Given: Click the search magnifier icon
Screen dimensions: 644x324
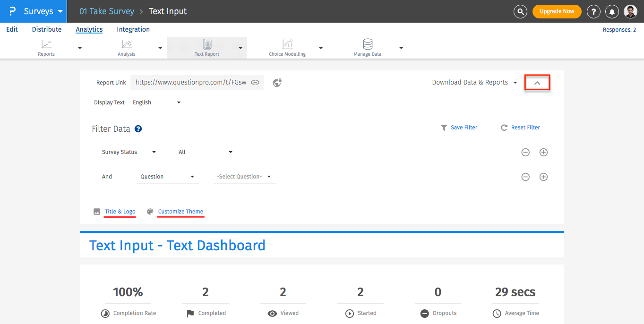Looking at the screenshot, I should click(x=520, y=12).
